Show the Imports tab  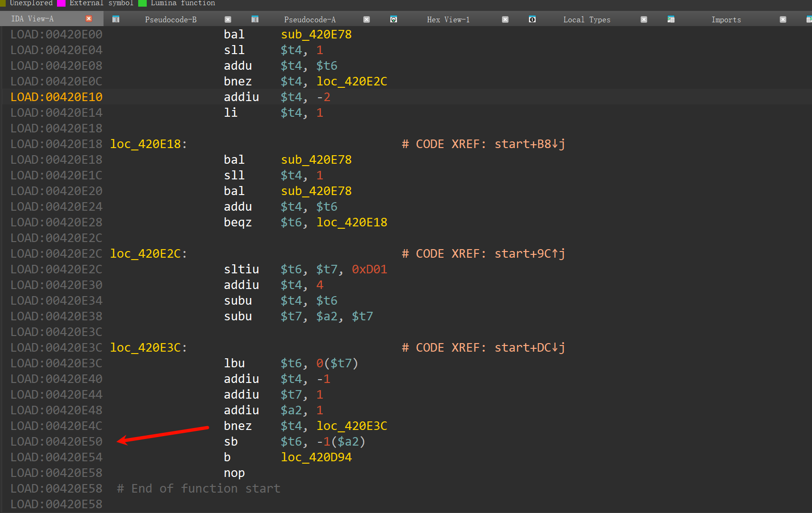tap(726, 19)
